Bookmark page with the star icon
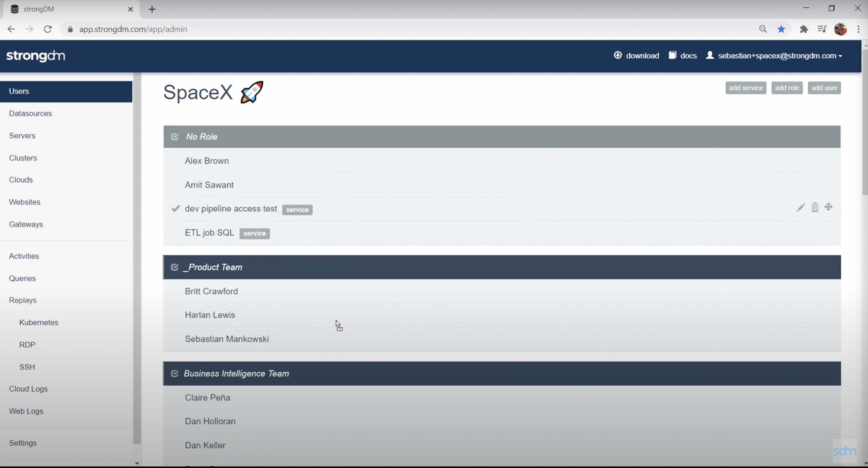Screen dimensions: 868x468 click(781, 29)
